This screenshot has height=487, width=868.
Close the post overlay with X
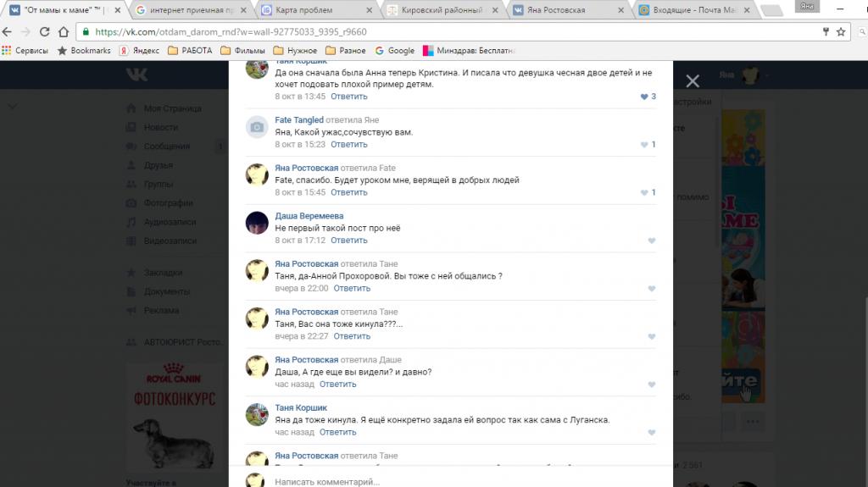coord(693,81)
